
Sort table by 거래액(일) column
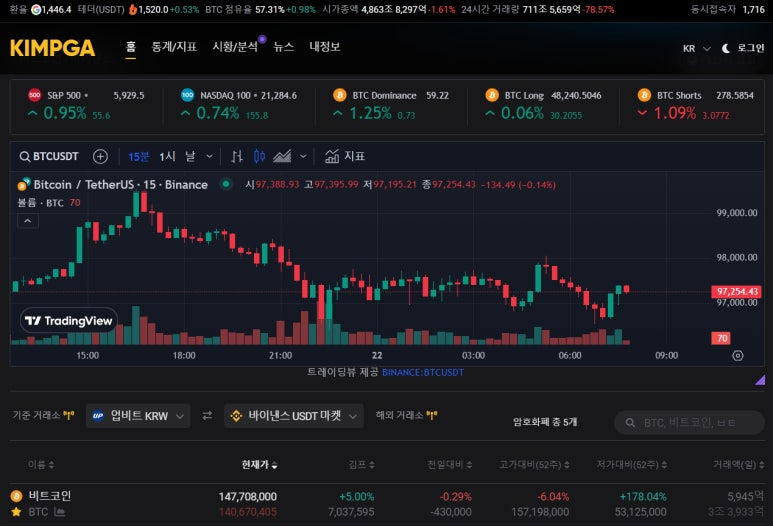pyautogui.click(x=738, y=464)
